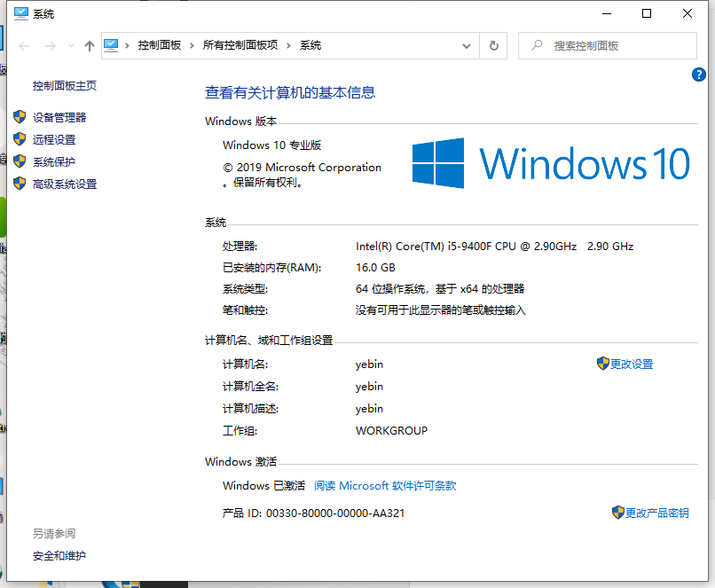Expand the address bar dropdown chevron
The image size is (715, 588).
coord(465,45)
